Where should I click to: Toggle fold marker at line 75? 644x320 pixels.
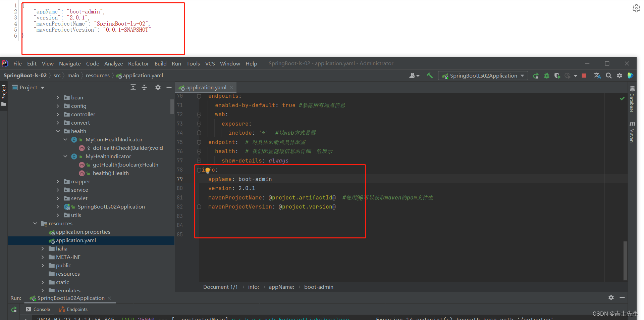[199, 142]
